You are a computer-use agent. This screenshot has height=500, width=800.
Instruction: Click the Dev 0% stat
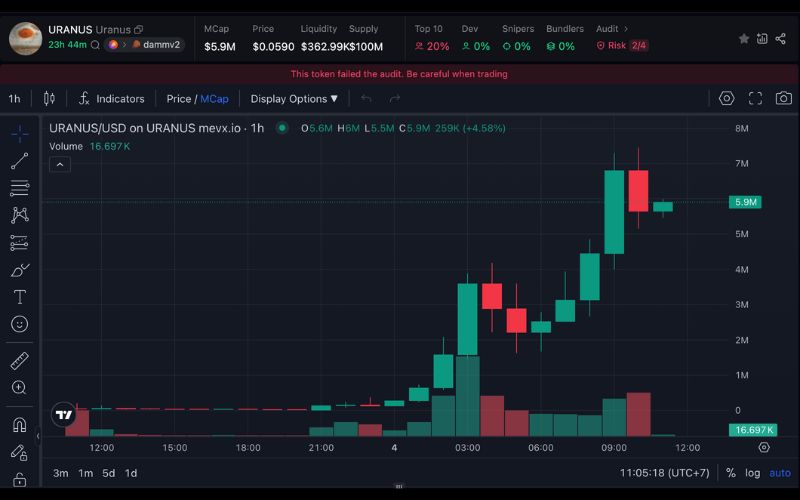pos(475,38)
